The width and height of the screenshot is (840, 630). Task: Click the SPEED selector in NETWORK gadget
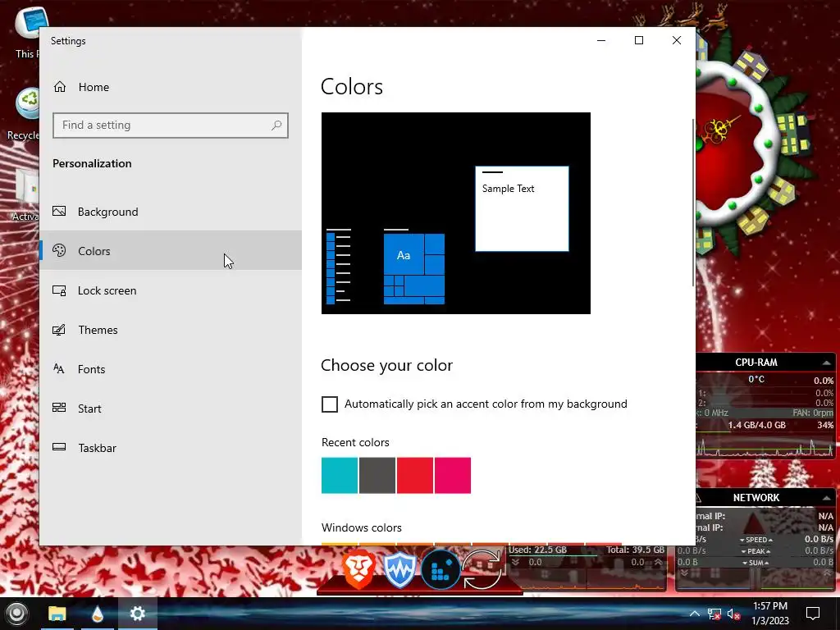pyautogui.click(x=756, y=540)
